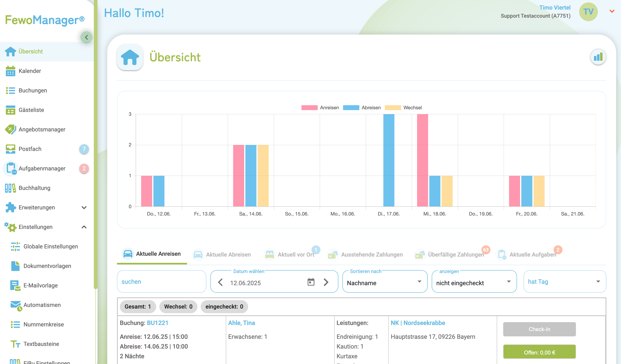Screen dimensions: 621x364
Task: Click the green Offen: 0,00 € button
Action: [539, 352]
